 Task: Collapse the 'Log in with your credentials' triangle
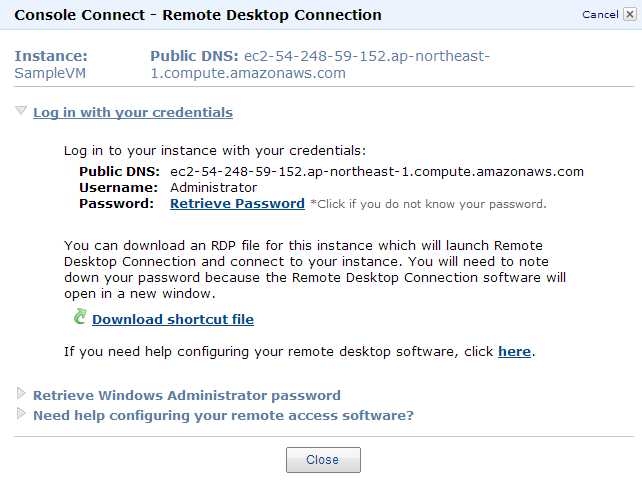click(21, 111)
